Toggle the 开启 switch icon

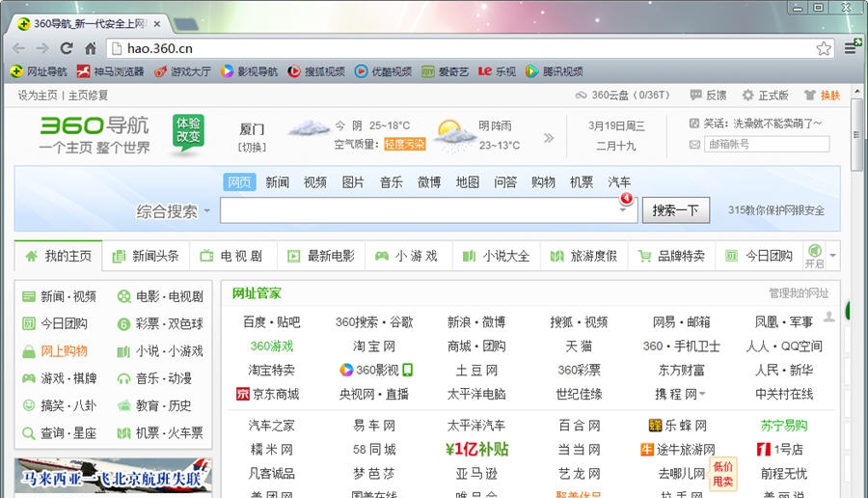[814, 256]
